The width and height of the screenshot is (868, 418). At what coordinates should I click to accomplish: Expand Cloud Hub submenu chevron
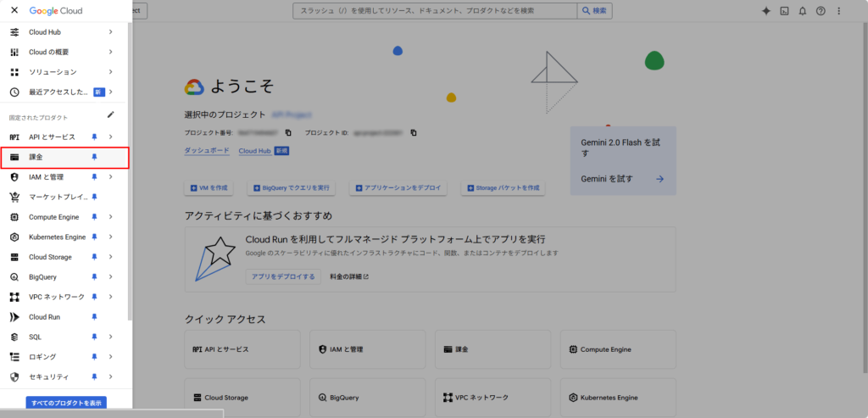tap(111, 32)
